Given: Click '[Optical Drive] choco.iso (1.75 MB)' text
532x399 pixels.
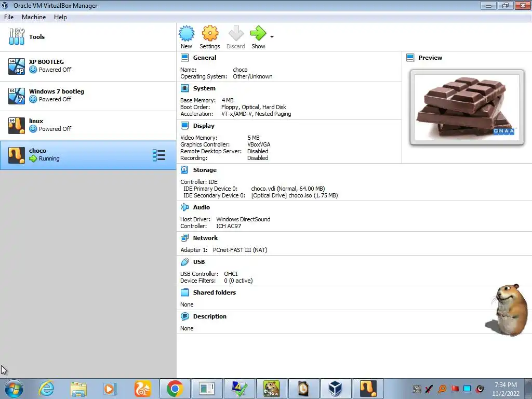Looking at the screenshot, I should (295, 195).
